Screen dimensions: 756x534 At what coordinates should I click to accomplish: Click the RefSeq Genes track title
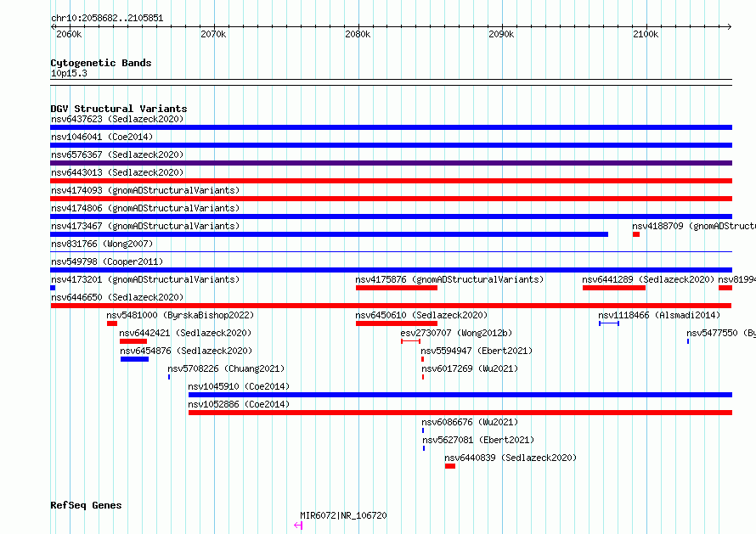click(86, 506)
